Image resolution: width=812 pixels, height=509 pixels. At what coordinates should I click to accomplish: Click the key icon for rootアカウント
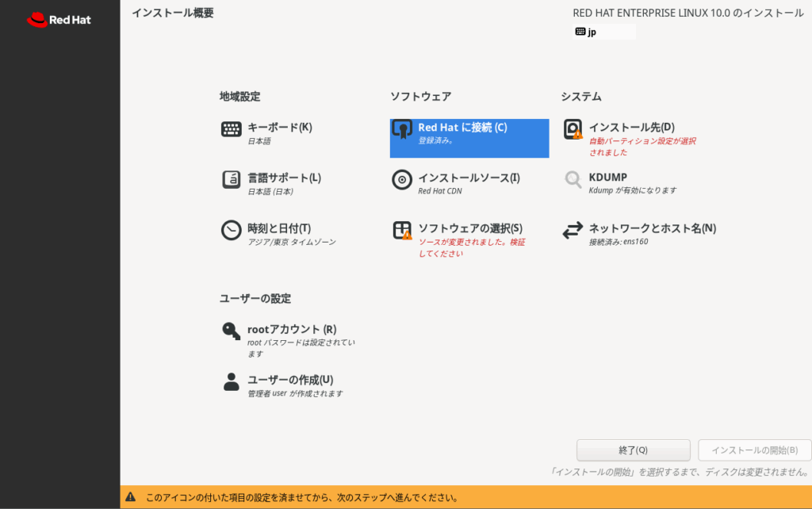[x=231, y=331]
